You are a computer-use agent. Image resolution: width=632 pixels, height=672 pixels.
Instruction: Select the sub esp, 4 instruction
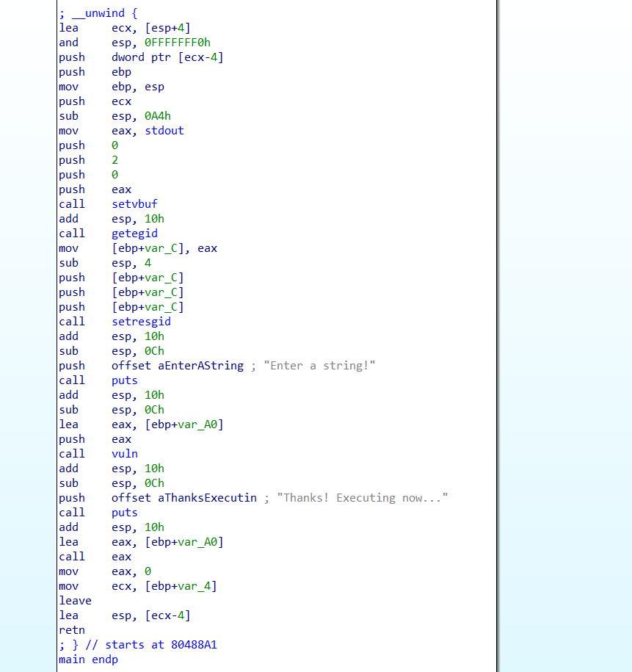click(105, 263)
